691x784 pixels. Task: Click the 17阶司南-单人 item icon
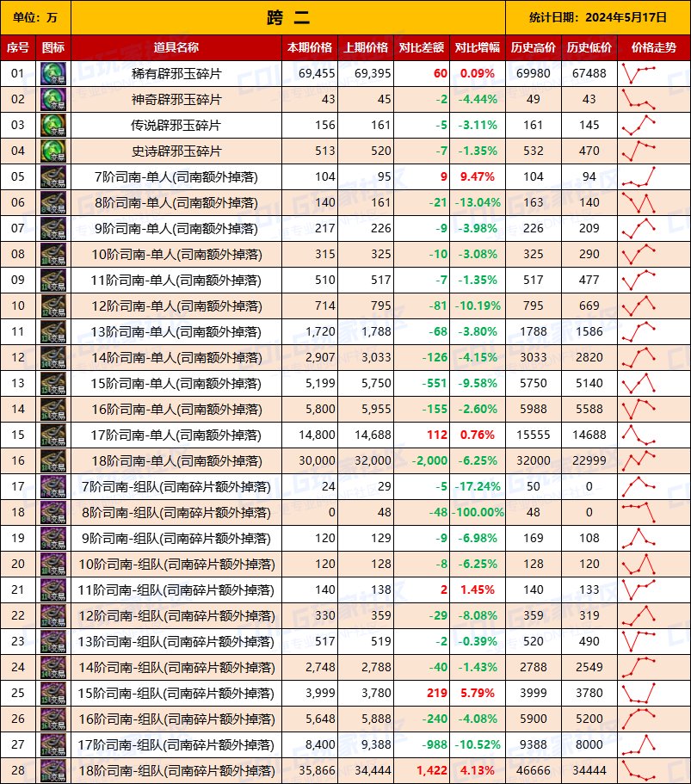point(53,435)
